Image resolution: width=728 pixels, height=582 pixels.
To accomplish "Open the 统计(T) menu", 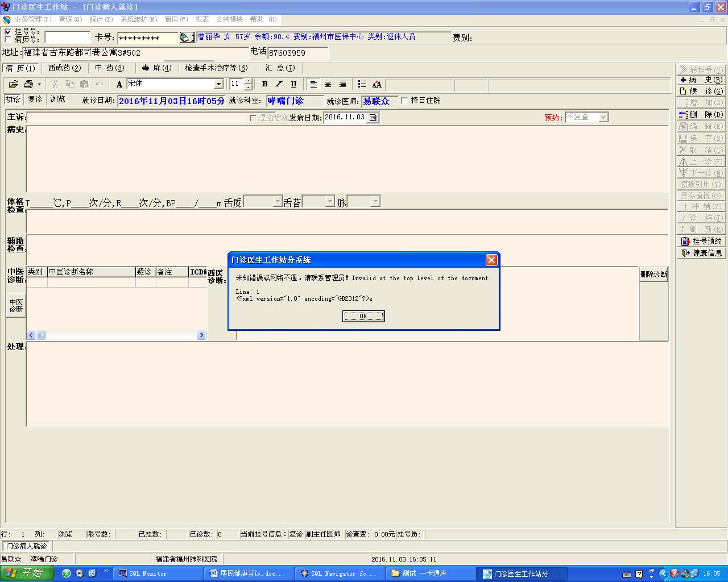I will point(101,19).
